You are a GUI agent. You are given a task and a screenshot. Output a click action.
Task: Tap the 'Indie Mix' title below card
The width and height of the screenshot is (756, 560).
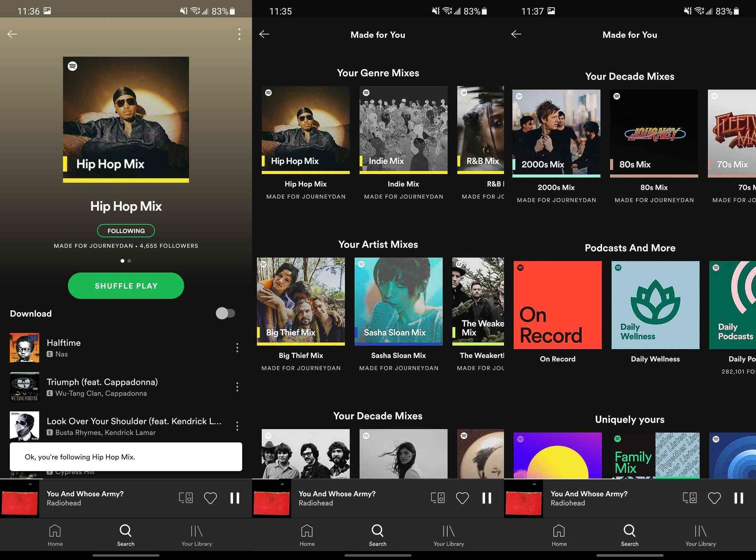click(403, 184)
